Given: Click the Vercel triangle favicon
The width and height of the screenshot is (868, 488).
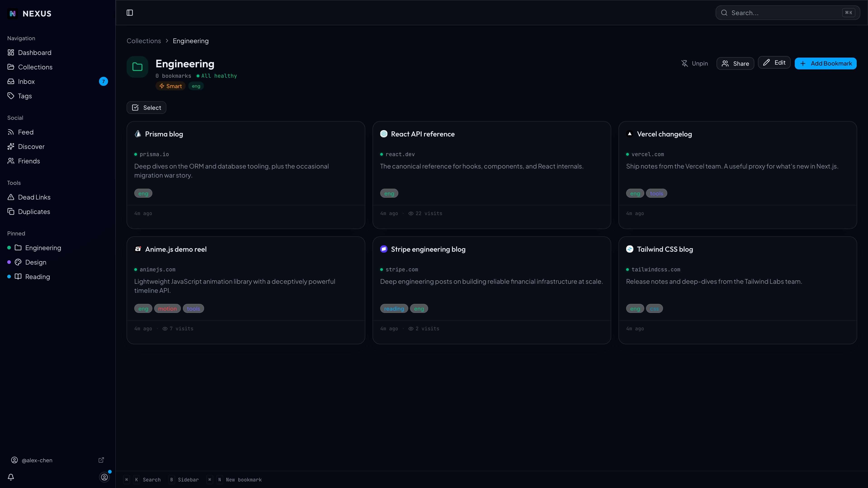Looking at the screenshot, I should coord(630,134).
